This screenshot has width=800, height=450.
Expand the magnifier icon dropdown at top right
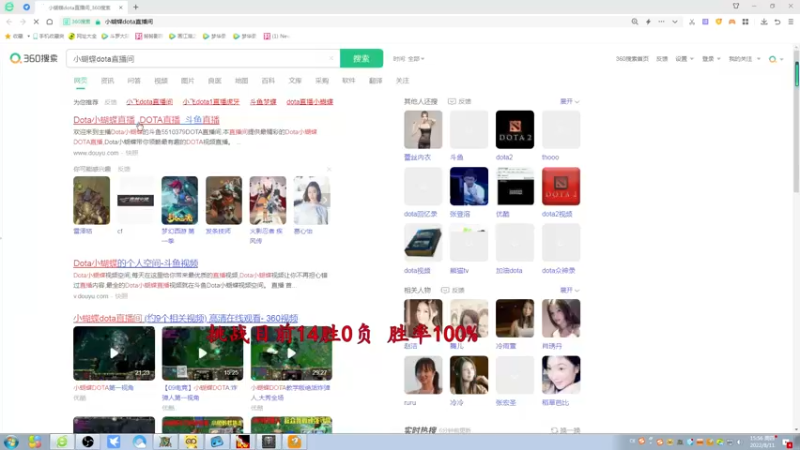pos(776,59)
